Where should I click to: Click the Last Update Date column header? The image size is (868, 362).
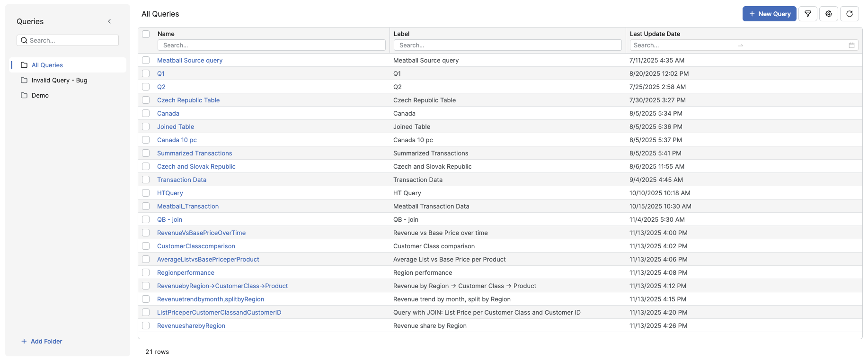[655, 34]
